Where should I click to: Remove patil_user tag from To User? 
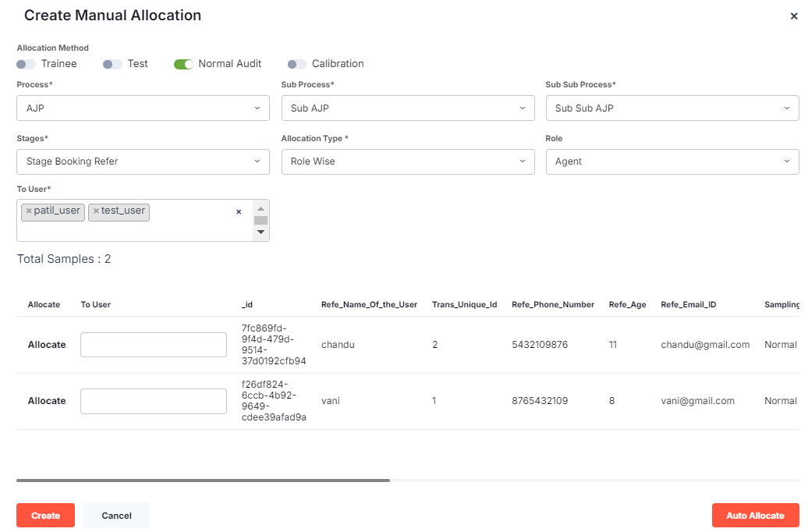pos(29,211)
